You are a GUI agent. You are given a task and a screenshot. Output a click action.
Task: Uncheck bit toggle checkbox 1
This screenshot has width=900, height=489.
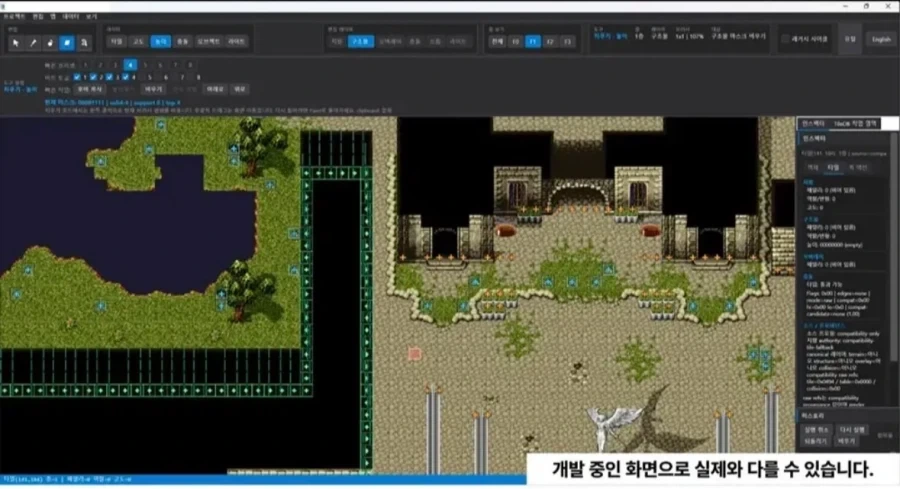click(77, 77)
